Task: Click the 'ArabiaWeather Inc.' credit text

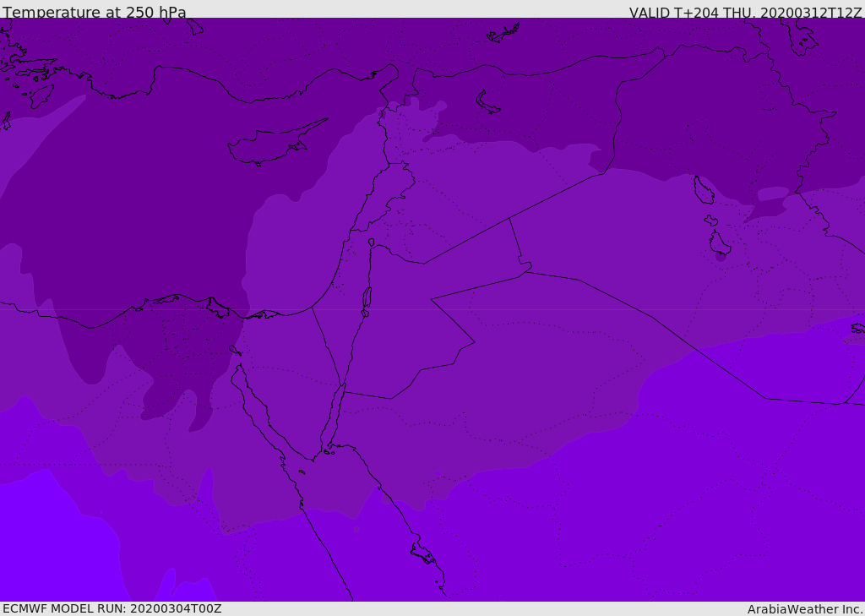Action: (x=805, y=609)
